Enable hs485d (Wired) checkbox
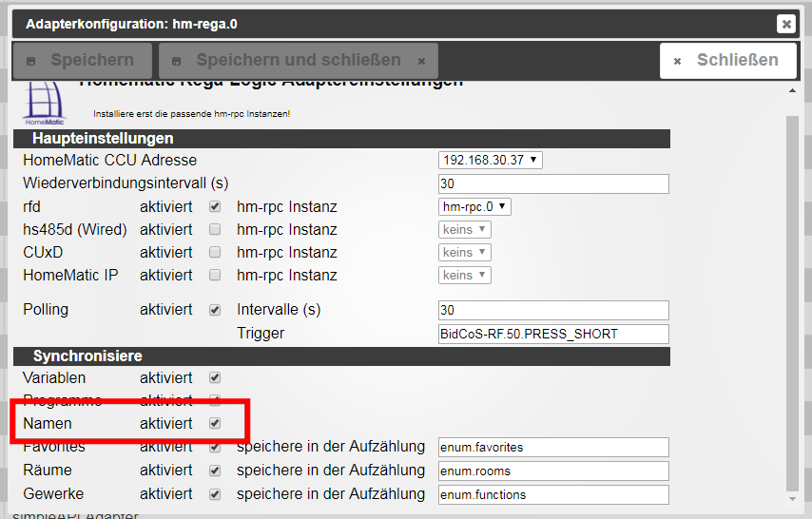Screen dimensions: 812x519 (x=215, y=229)
